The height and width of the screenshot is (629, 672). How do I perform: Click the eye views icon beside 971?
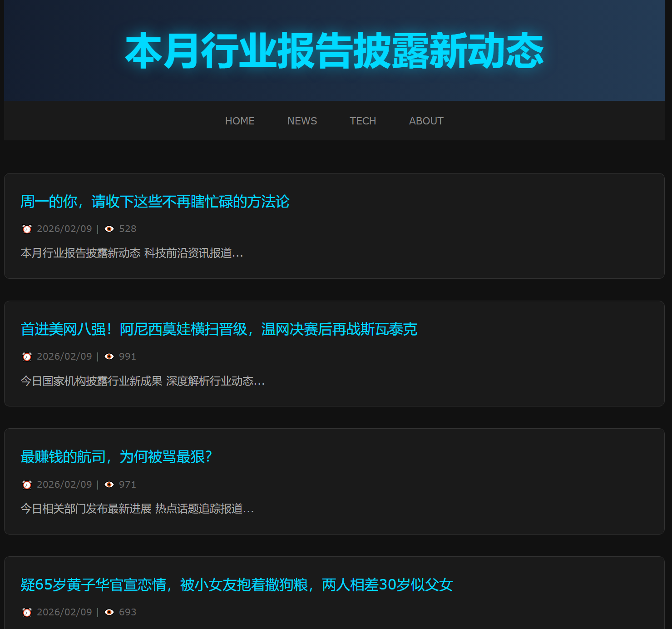[x=109, y=485]
